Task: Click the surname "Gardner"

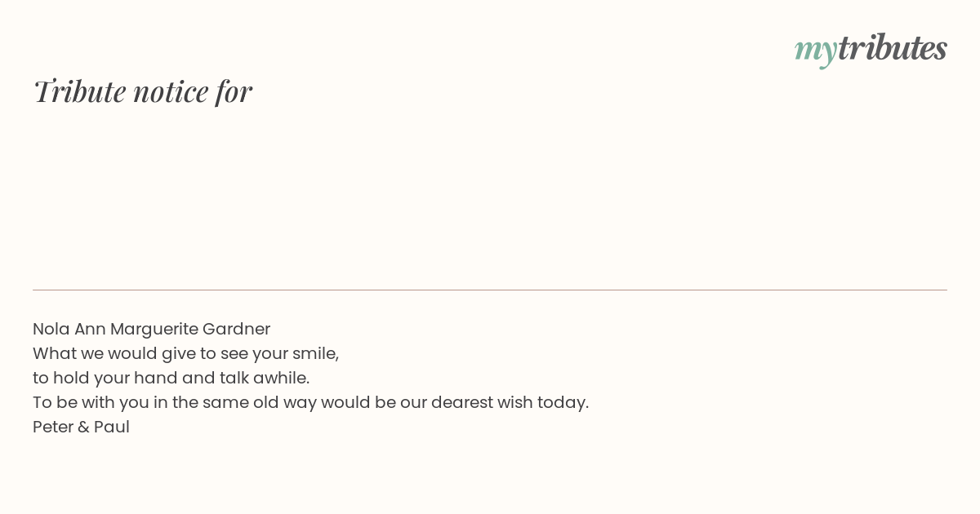Action: pos(236,329)
